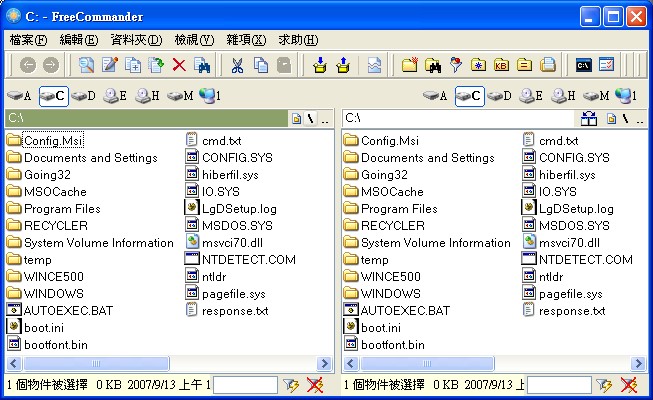Viewport: 653px width, 400px height.
Task: Click the Print stacked-pages icon
Action: (548, 65)
